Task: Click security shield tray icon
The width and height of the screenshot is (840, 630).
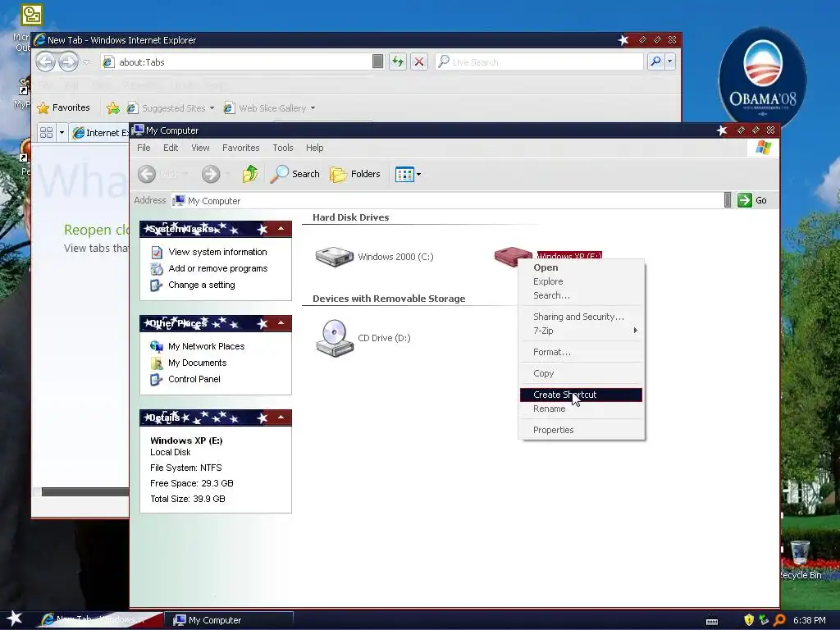Action: (749, 620)
